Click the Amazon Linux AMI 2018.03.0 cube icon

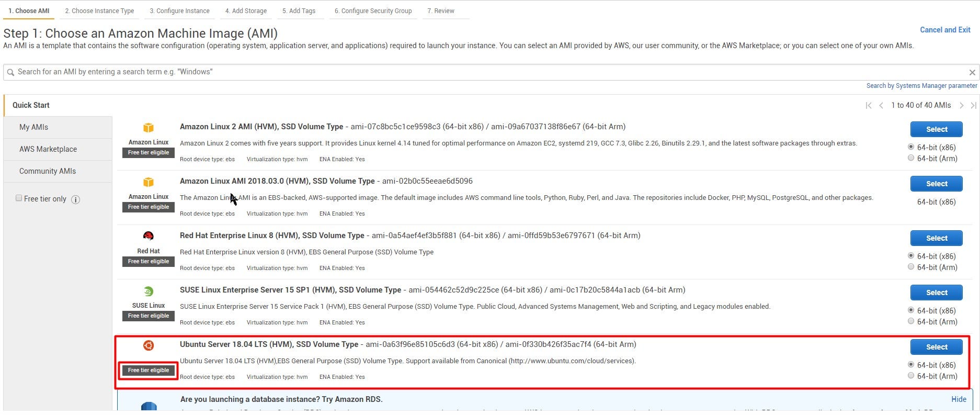pos(149,182)
